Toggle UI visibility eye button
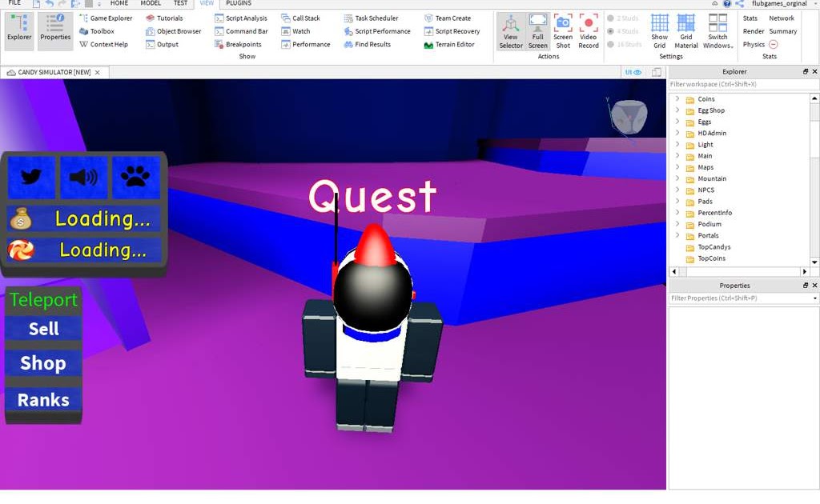Image resolution: width=820 pixels, height=504 pixels. pos(633,73)
